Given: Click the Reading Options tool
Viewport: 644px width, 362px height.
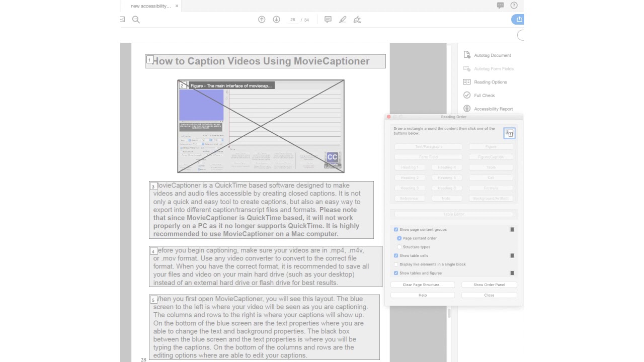Looking at the screenshot, I should [x=485, y=82].
